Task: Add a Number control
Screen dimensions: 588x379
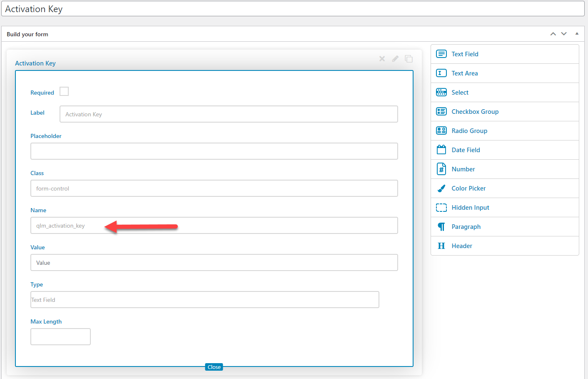Action: (x=505, y=169)
